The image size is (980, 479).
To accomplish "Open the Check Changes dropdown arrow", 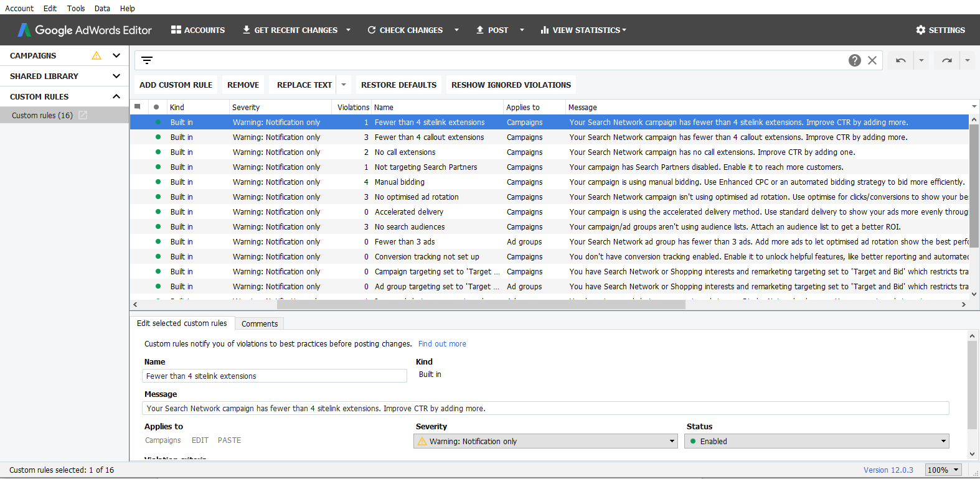I will pyautogui.click(x=456, y=30).
